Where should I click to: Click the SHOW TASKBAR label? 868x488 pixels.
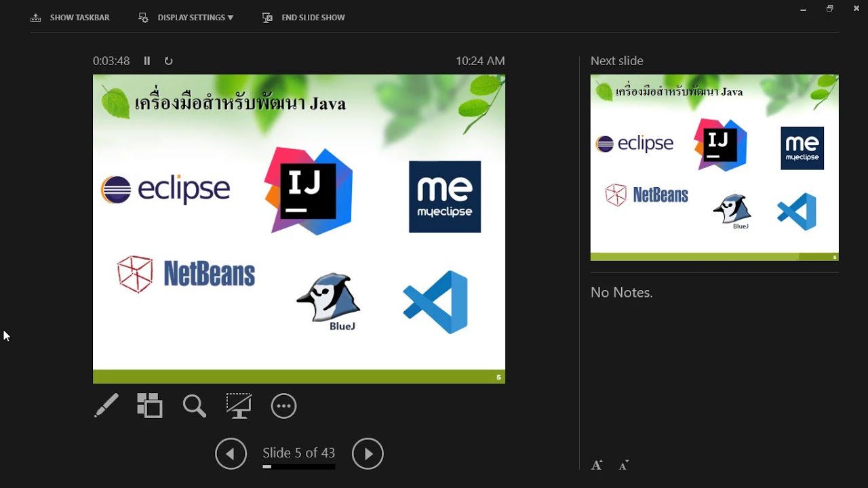click(x=80, y=18)
